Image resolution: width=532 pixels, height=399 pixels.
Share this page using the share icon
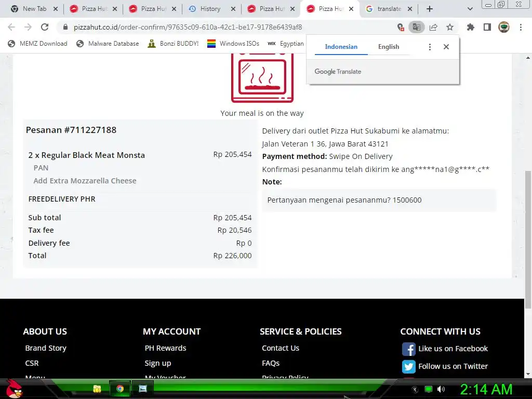[x=433, y=27]
